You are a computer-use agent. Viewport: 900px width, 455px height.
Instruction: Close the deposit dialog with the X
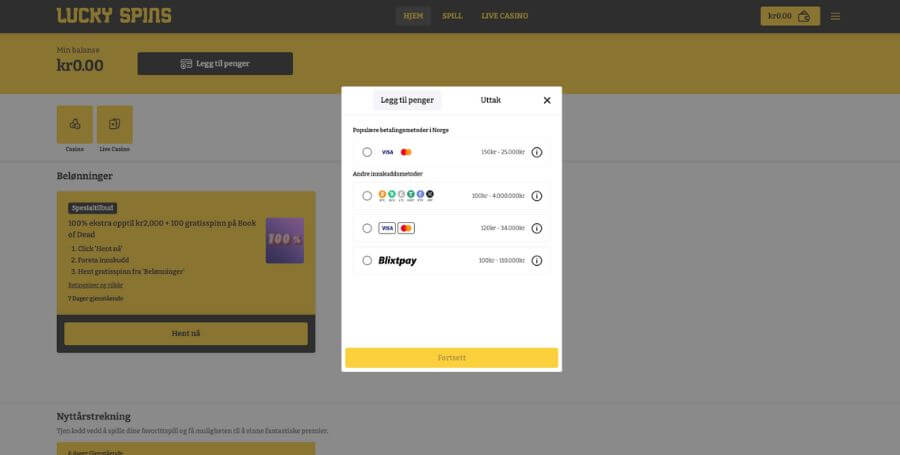click(x=547, y=100)
